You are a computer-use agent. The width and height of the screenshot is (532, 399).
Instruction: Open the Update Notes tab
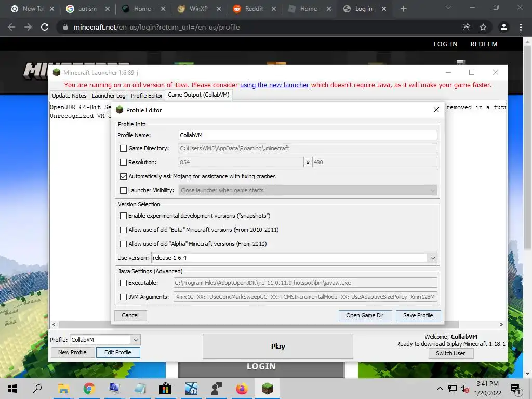pos(69,96)
